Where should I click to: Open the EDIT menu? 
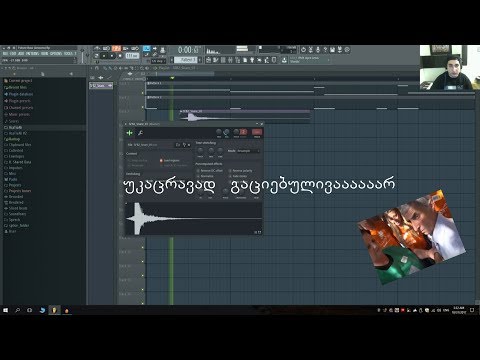[13, 54]
